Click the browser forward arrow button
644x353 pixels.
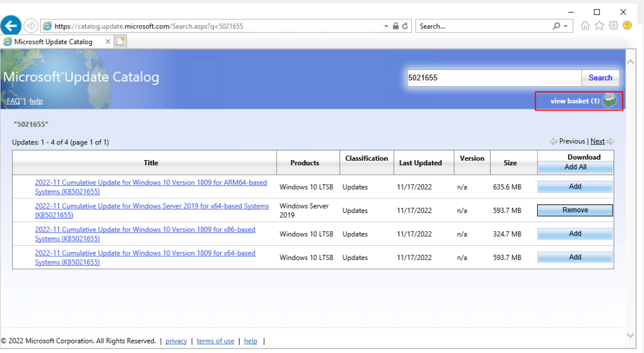point(31,26)
